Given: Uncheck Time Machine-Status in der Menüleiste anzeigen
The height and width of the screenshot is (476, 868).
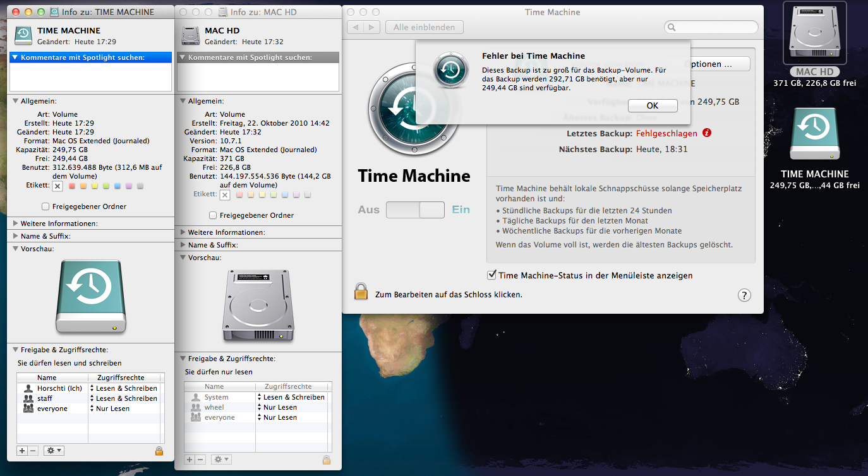Looking at the screenshot, I should click(491, 275).
